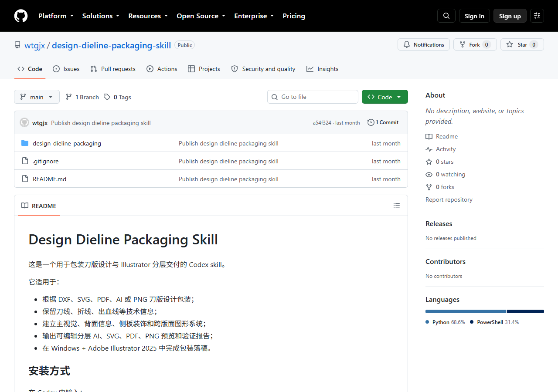Open the main branch selector dropdown
Viewport: 558px width, 392px height.
coord(37,97)
